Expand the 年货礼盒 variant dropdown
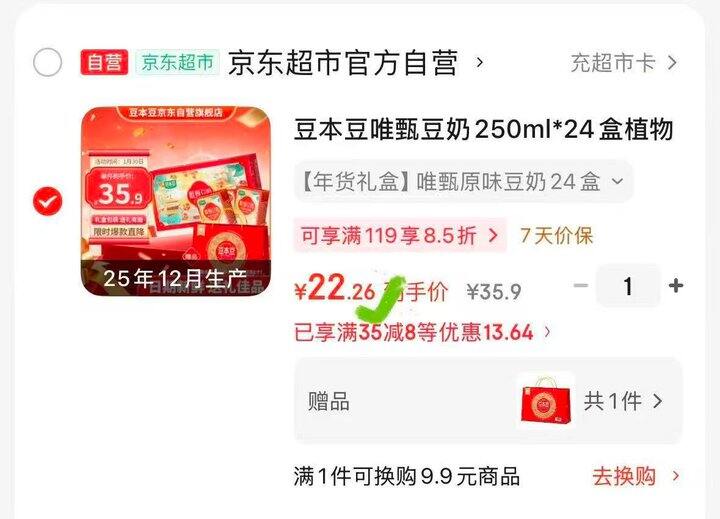 [x=463, y=181]
